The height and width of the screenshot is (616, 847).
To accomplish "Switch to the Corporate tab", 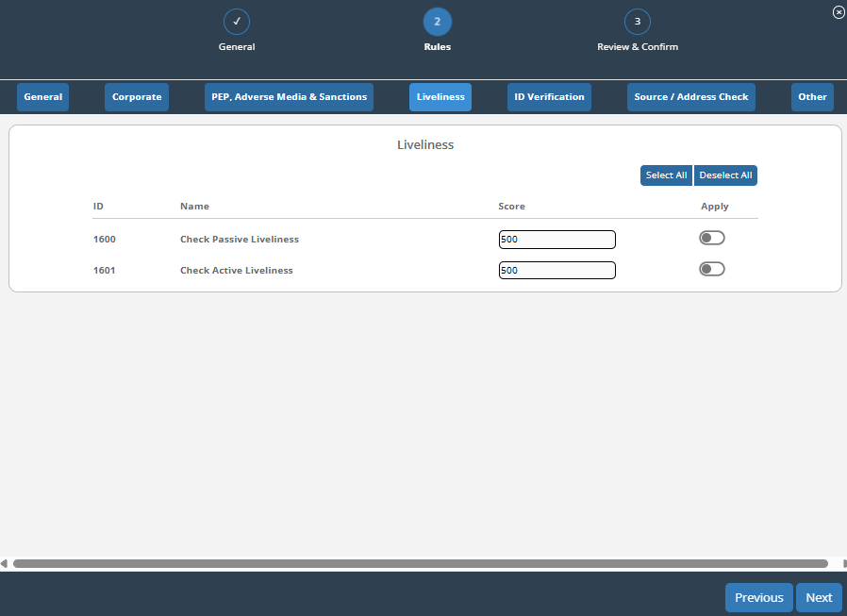I will 137,97.
